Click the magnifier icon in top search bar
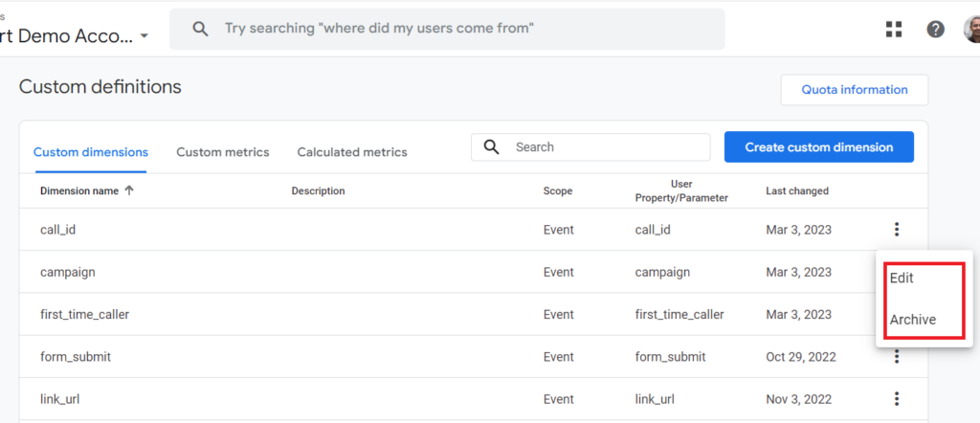Screen dimensions: 980x423 [200, 29]
